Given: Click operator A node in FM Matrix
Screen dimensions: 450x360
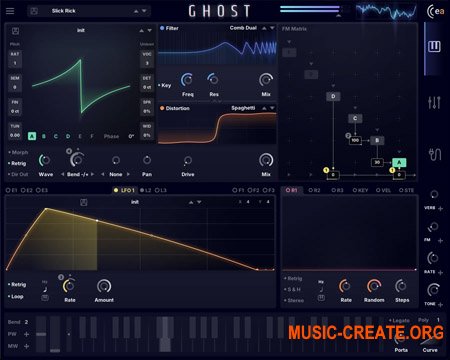Looking at the screenshot, I should tap(399, 163).
